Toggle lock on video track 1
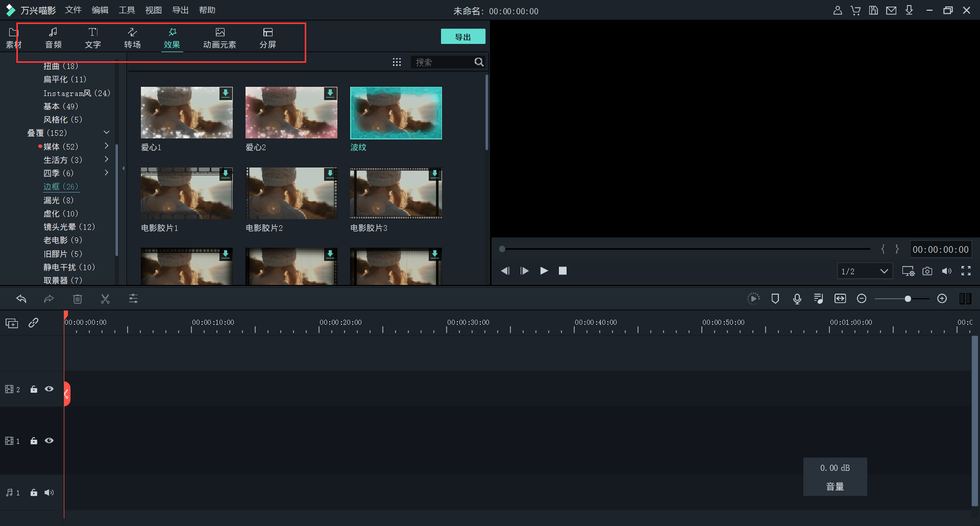Image resolution: width=980 pixels, height=526 pixels. pyautogui.click(x=34, y=441)
